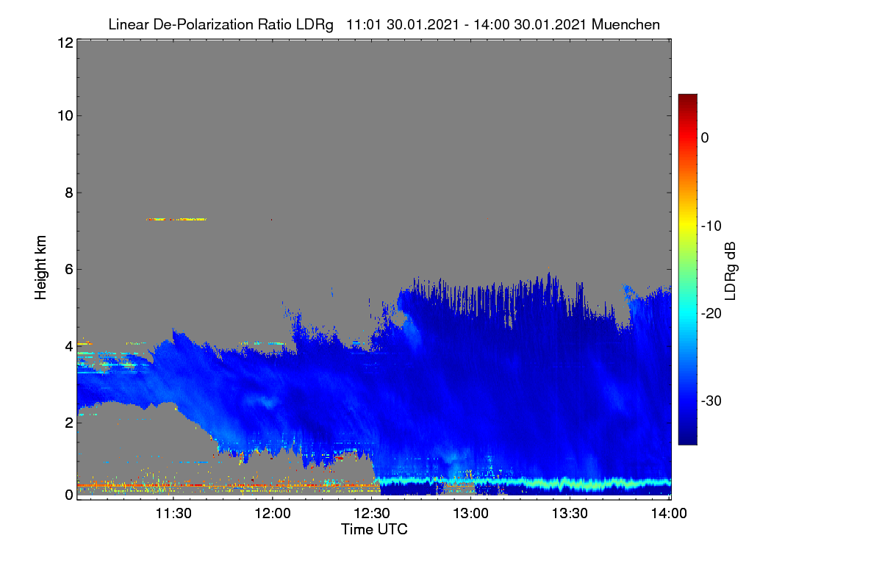The width and height of the screenshot is (882, 588).
Task: Click the cyan region of the colorbar
Action: pos(687,313)
